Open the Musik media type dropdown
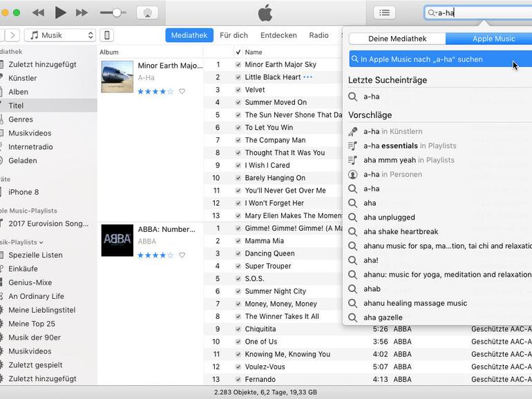This screenshot has width=532, height=399. pyautogui.click(x=60, y=35)
